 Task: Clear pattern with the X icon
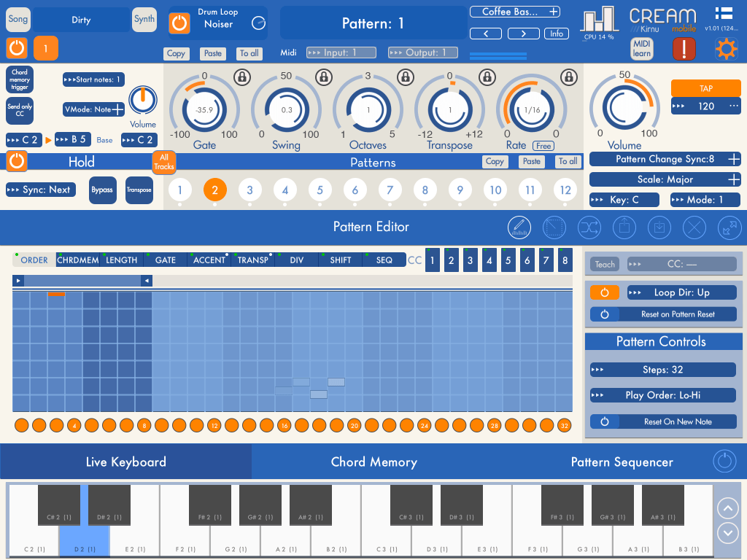[694, 227]
